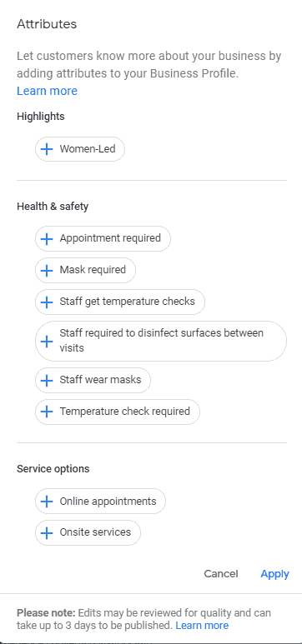Image resolution: width=302 pixels, height=644 pixels.
Task: Toggle the Temperature check required chip
Action: (x=118, y=412)
